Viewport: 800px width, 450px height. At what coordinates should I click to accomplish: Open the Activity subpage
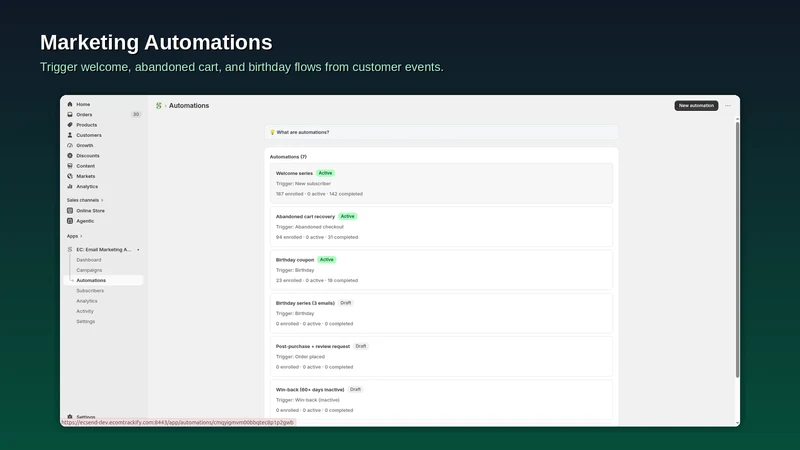85,311
